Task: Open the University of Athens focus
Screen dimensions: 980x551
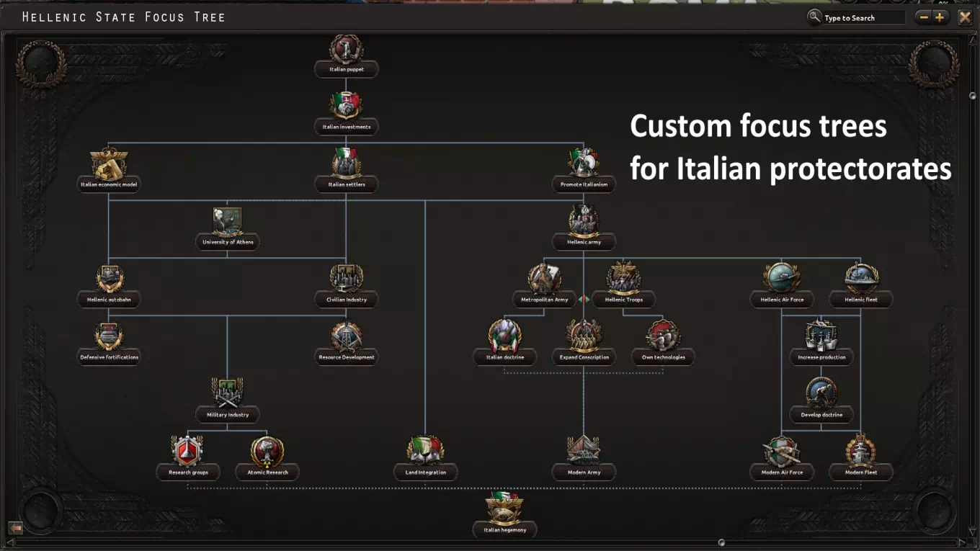Action: [x=227, y=223]
